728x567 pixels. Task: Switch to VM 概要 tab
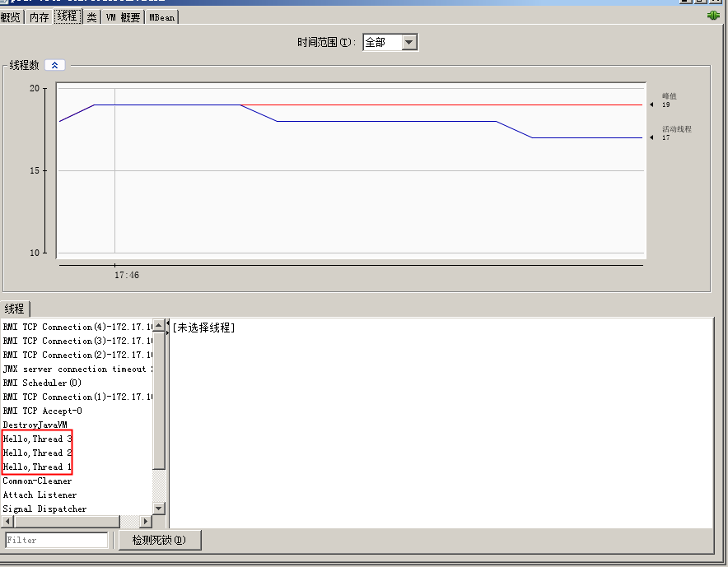coord(123,17)
